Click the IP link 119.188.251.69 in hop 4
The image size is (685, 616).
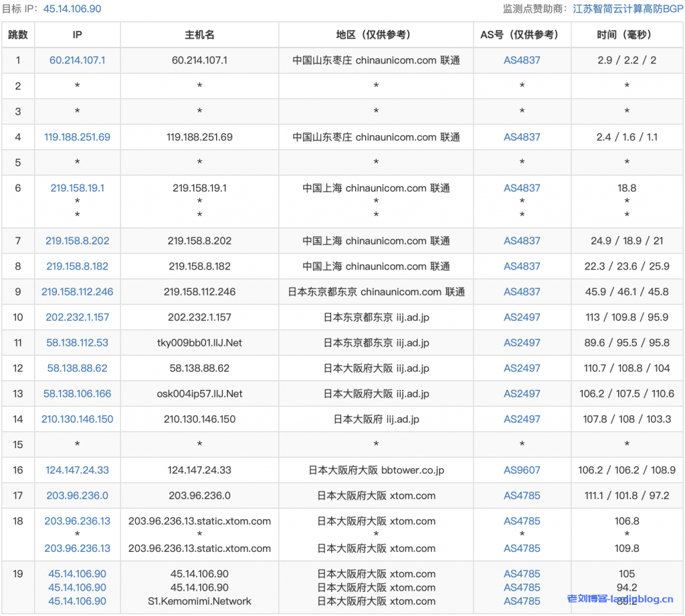[77, 137]
